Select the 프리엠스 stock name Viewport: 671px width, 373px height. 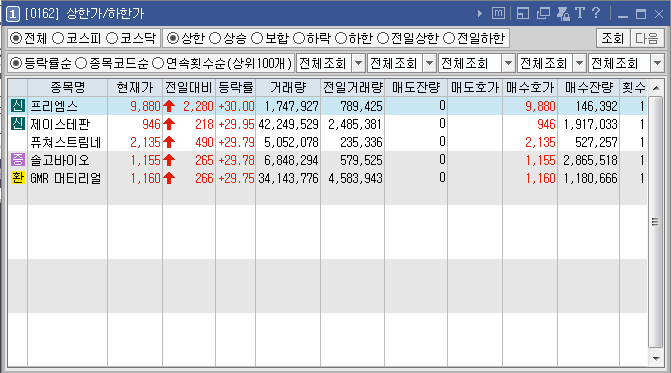pyautogui.click(x=54, y=106)
